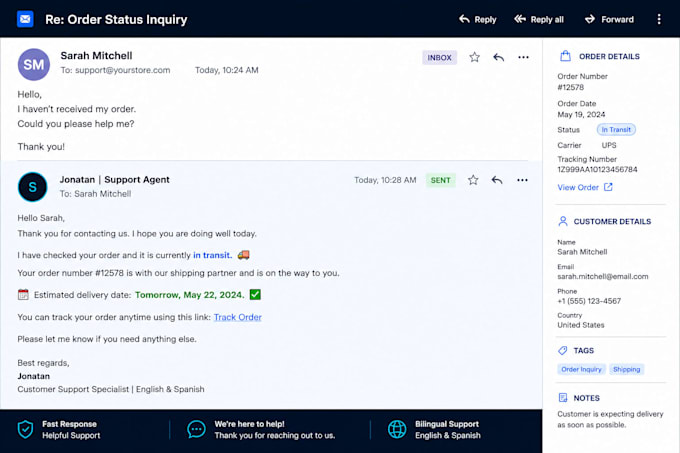This screenshot has height=453, width=680.
Task: Click the blue mail app icon
Action: pyautogui.click(x=25, y=19)
